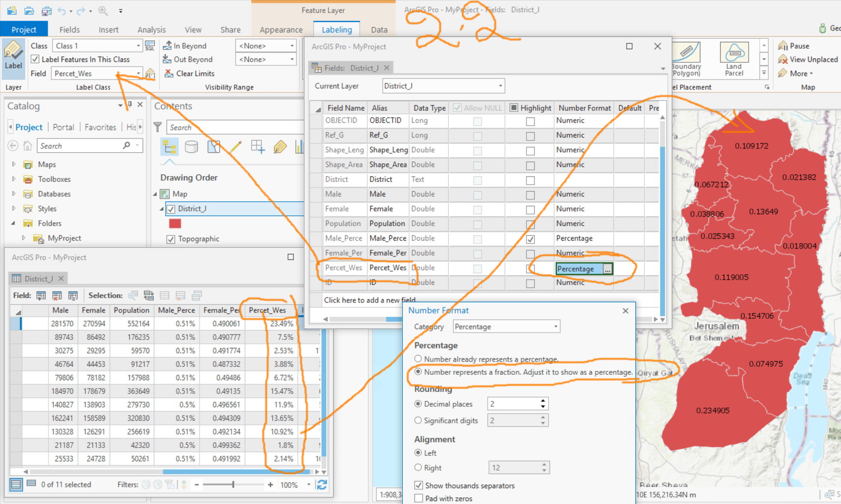Toggle Topographic basemap visibility checkbox
The width and height of the screenshot is (841, 504).
[171, 239]
